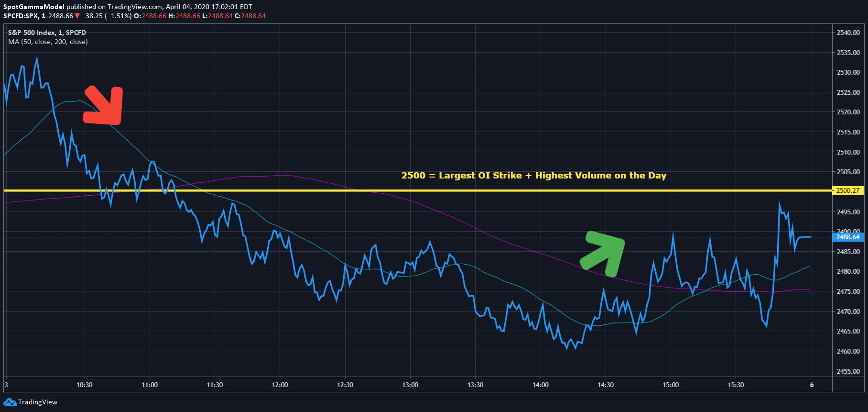This screenshot has width=868, height=412.
Task: Click the 2495.00 price axis label
Action: 848,212
